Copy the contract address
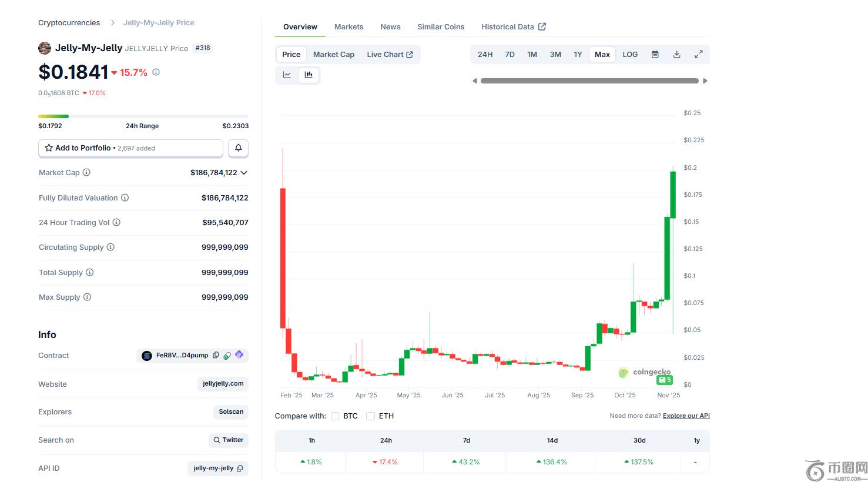 pos(216,355)
